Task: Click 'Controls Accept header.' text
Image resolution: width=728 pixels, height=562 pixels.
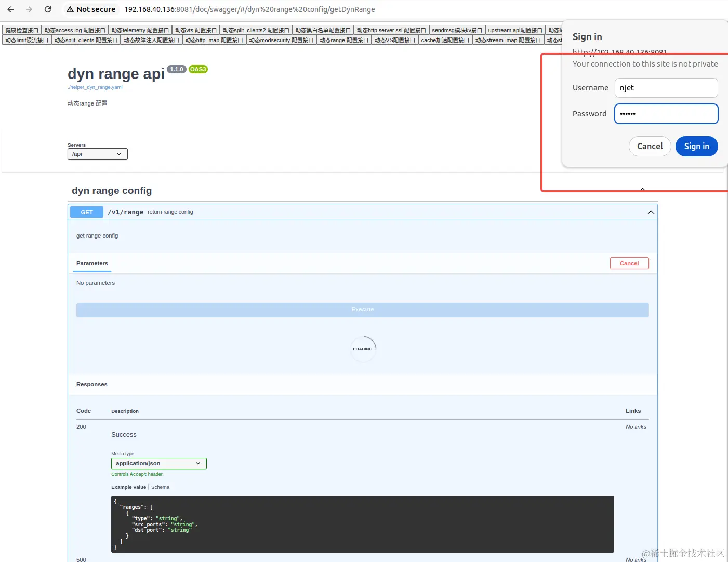Action: coord(137,474)
